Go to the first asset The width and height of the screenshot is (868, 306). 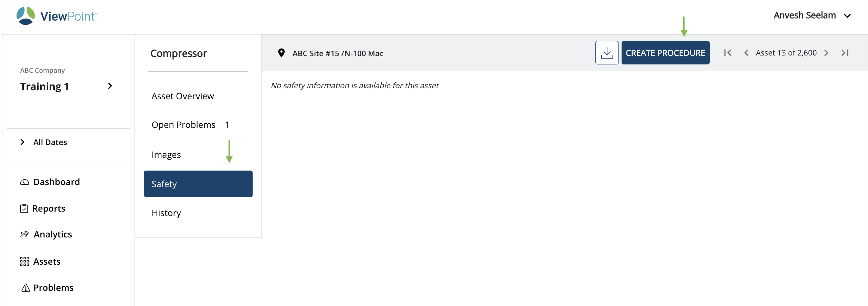point(728,53)
